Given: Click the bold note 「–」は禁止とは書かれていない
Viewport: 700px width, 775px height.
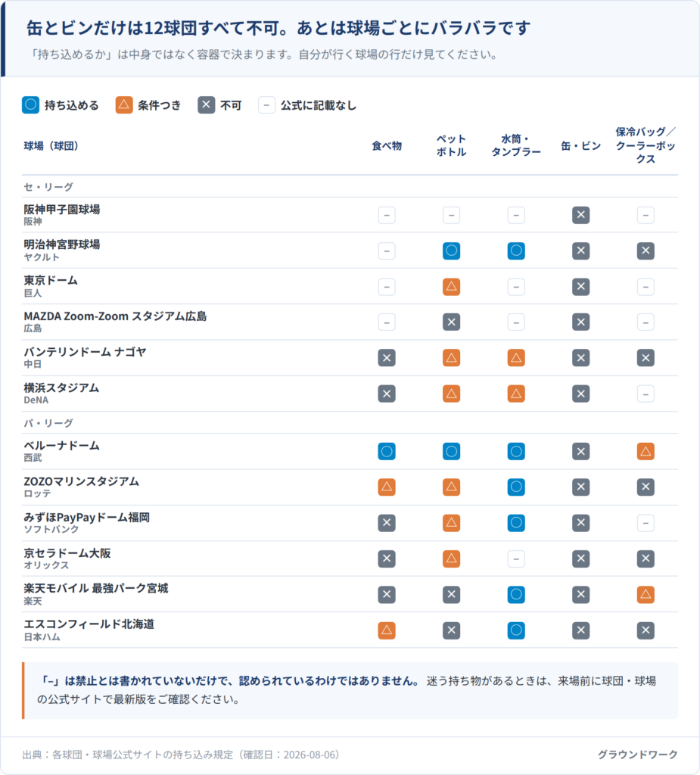Looking at the screenshot, I should pos(230,680).
